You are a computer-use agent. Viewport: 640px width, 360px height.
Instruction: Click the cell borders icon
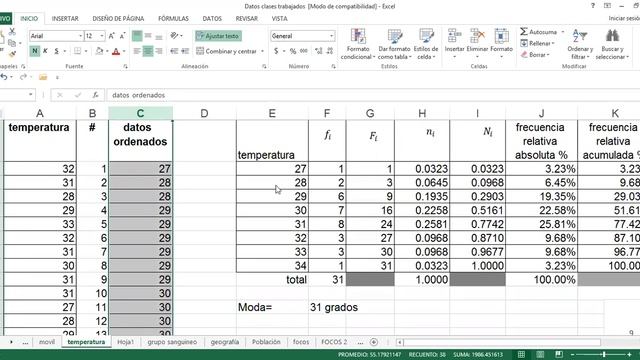[77, 51]
